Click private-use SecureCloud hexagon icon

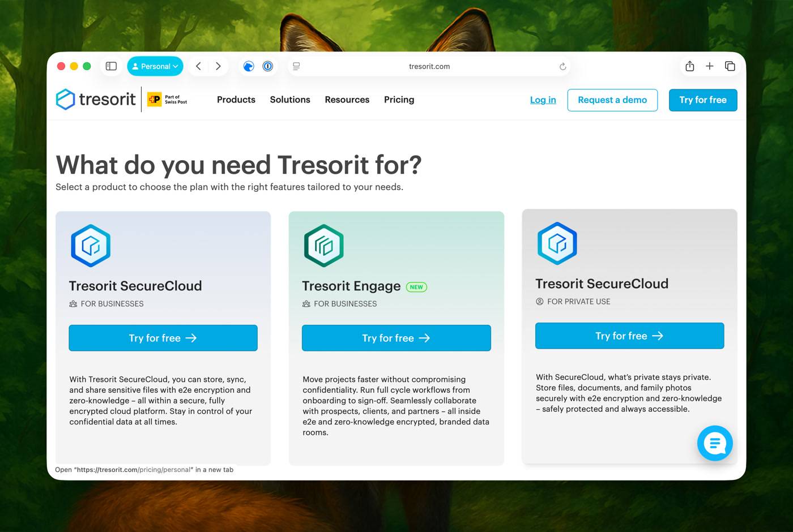(557, 243)
